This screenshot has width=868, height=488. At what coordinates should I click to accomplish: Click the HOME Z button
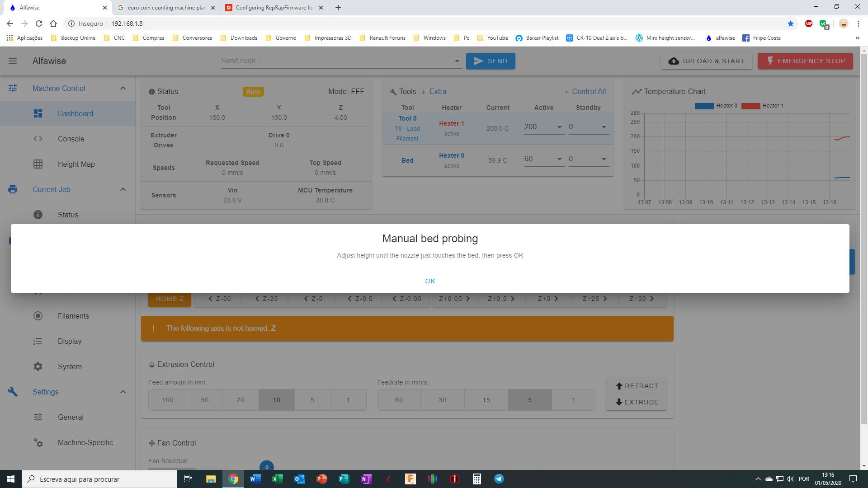[x=170, y=299]
